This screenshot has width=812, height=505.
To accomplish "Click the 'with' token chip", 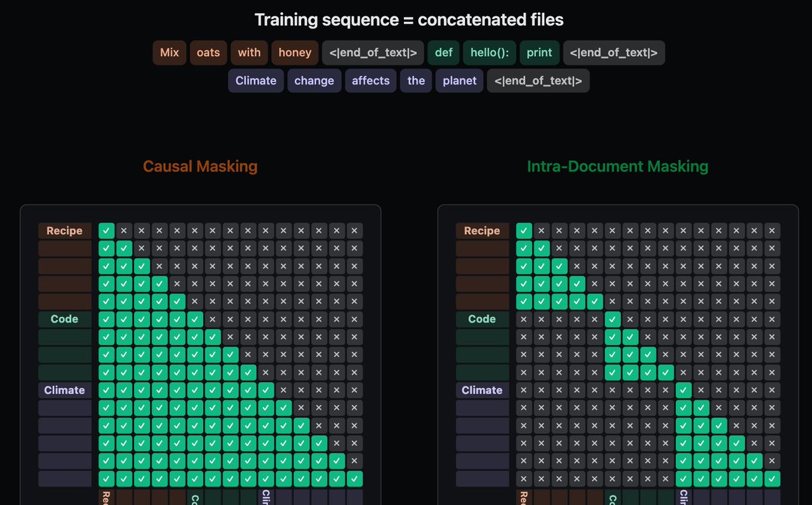I will 249,53.
